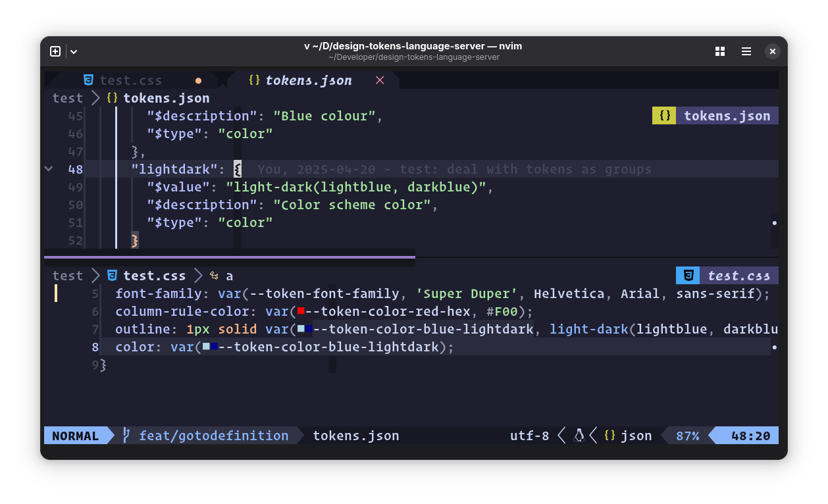828x504 pixels.
Task: Open the dropdown chevron beside the new tab button
Action: pos(73,51)
